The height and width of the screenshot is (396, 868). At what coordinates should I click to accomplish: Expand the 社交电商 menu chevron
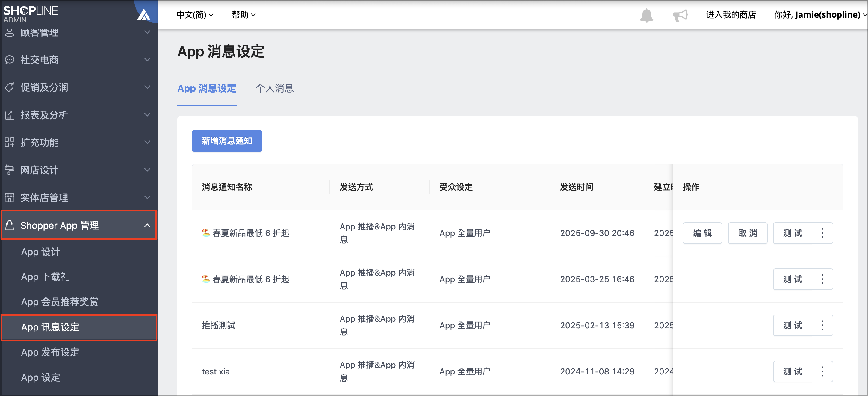(x=147, y=60)
